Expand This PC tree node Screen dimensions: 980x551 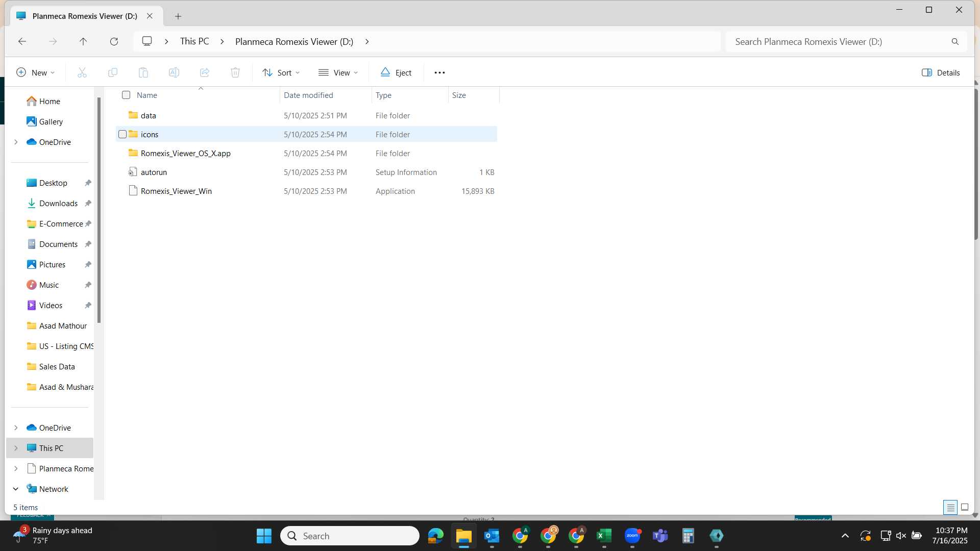click(x=16, y=448)
